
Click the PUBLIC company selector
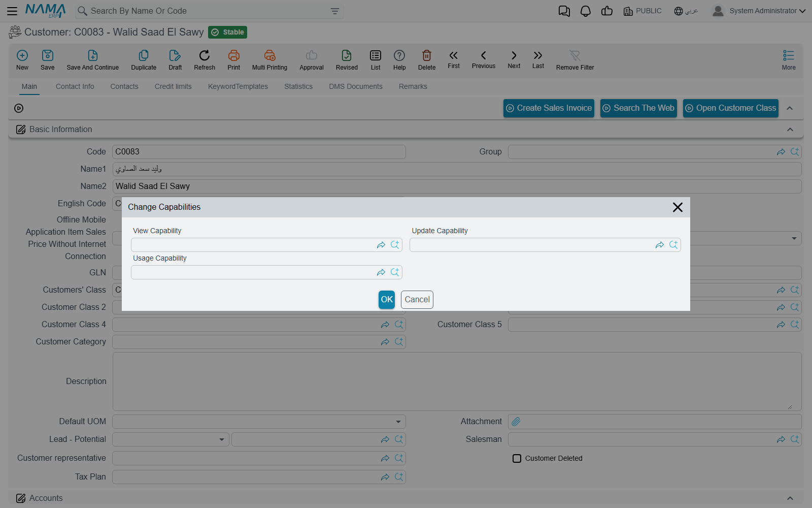(x=642, y=11)
